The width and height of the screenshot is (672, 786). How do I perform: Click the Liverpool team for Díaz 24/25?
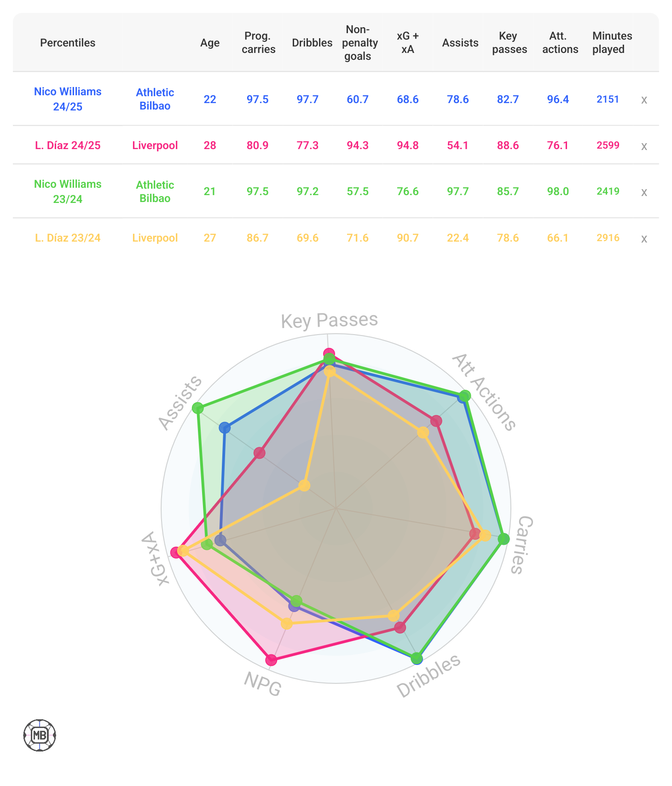pos(155,145)
